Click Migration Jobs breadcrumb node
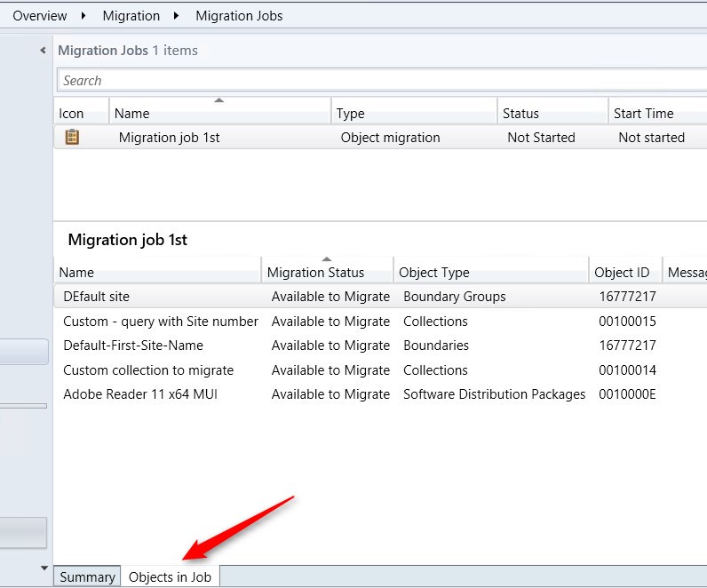The height and width of the screenshot is (588, 707). coord(239,16)
